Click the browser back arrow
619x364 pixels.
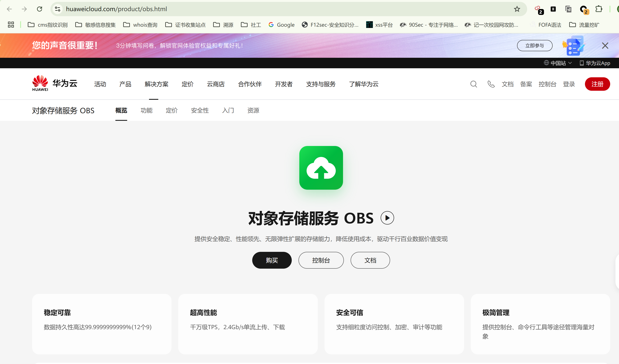9,9
